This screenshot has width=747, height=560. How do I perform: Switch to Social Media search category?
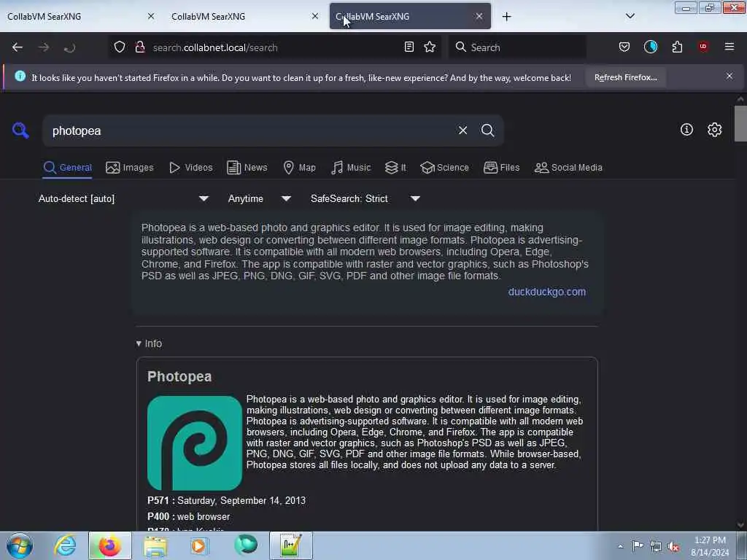(x=568, y=167)
